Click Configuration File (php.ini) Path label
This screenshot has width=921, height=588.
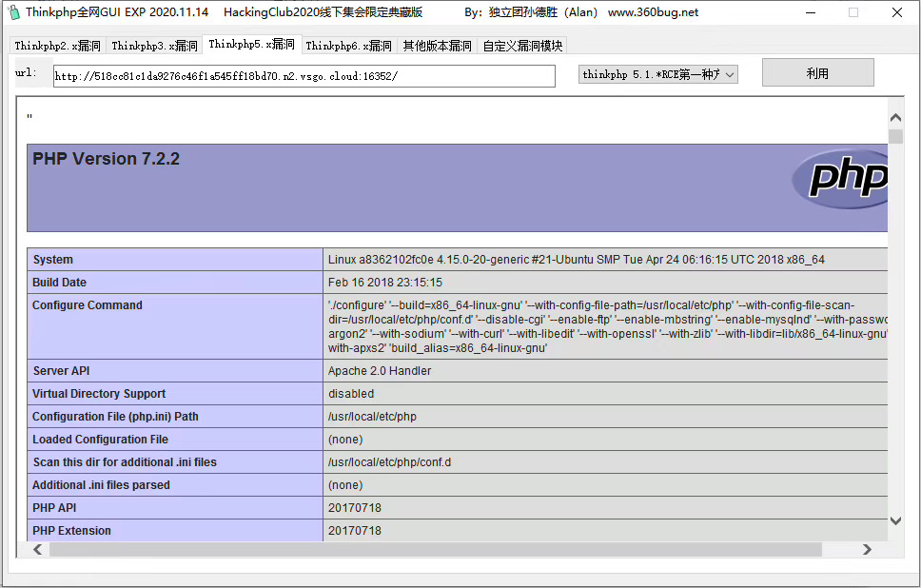coord(115,417)
